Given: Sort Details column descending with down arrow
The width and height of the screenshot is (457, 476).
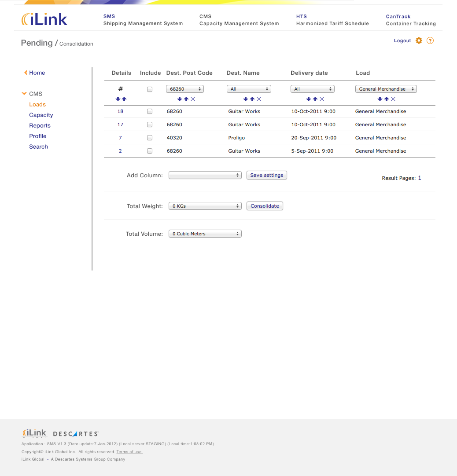Looking at the screenshot, I should click(118, 99).
